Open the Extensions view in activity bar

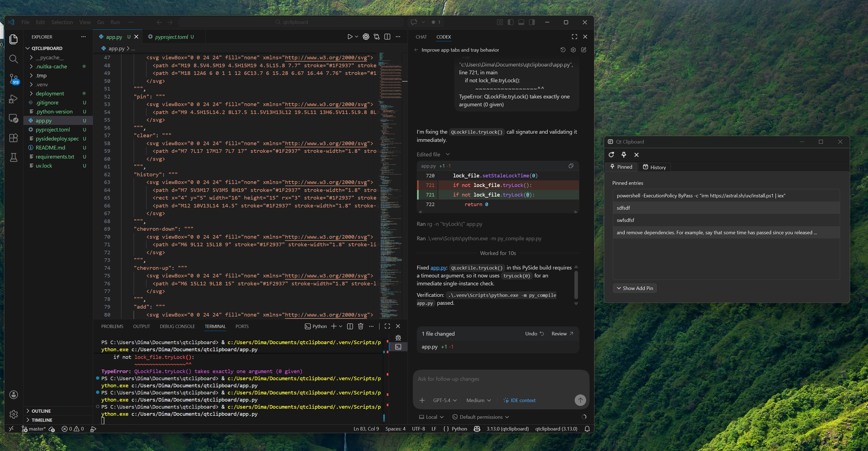[x=13, y=138]
